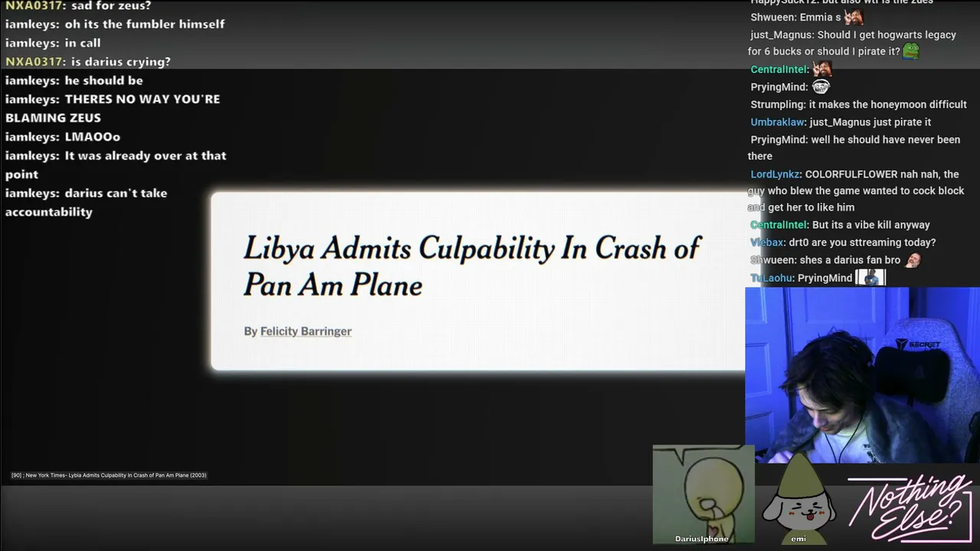
Task: Click LordLynkz's message mentioning COLORFULFLOWER
Action: click(x=856, y=191)
